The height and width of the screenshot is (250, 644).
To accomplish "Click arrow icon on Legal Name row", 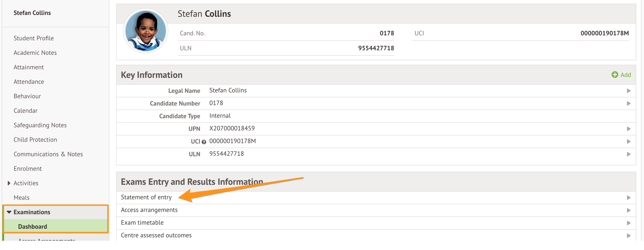I will click(629, 91).
